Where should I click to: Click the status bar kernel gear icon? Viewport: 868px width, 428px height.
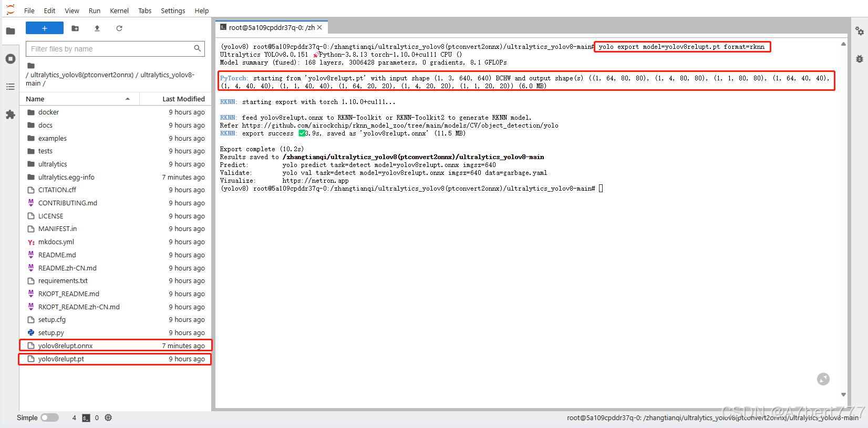(x=108, y=418)
